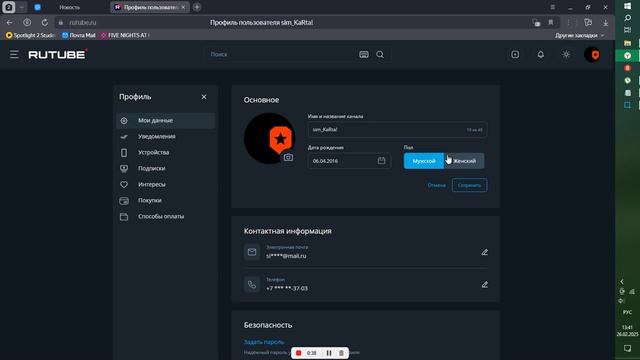Viewport: 640px width, 360px height.
Task: Toggle the light theme sun icon
Action: click(566, 54)
